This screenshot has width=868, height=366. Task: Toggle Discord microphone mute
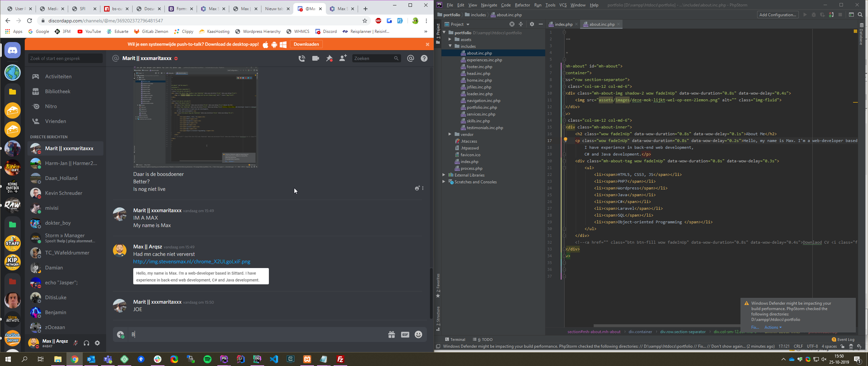pos(76,343)
